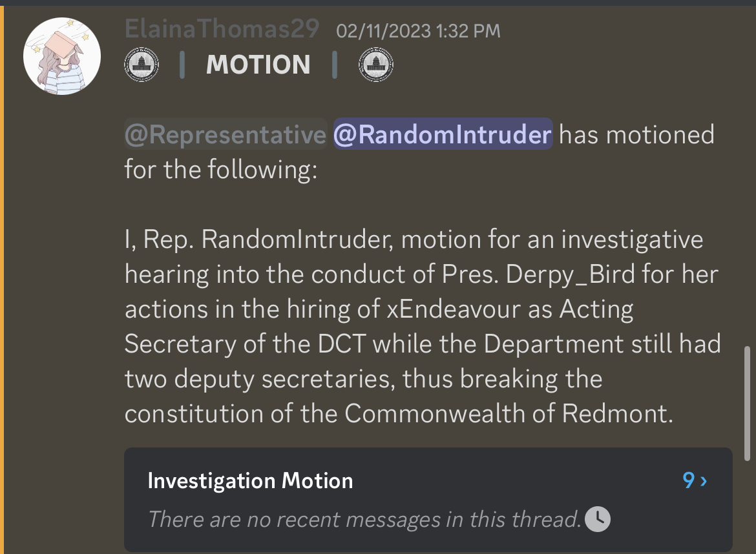
Task: Click the motion paragraph mentioning Pres. Derpy_Bird
Action: tap(423, 327)
